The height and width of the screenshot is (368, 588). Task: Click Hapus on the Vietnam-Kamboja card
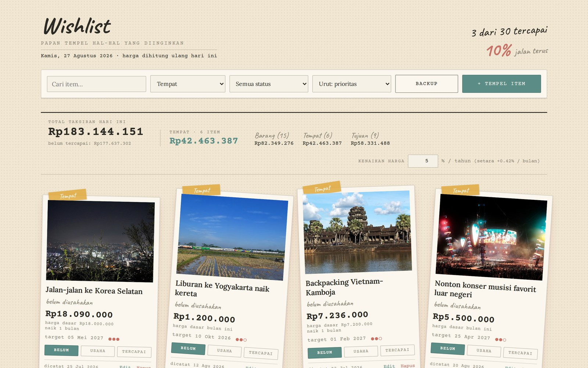click(408, 365)
